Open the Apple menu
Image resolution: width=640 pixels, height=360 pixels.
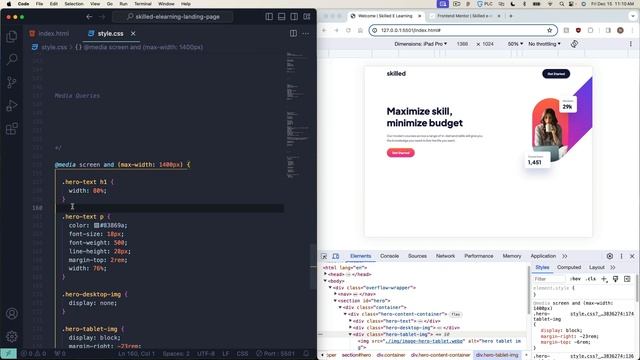tap(9, 4)
